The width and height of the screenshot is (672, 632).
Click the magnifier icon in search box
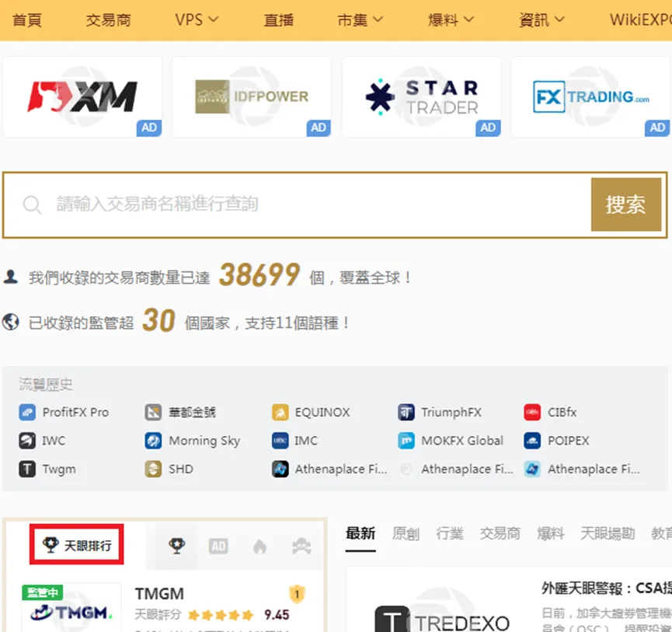(32, 204)
